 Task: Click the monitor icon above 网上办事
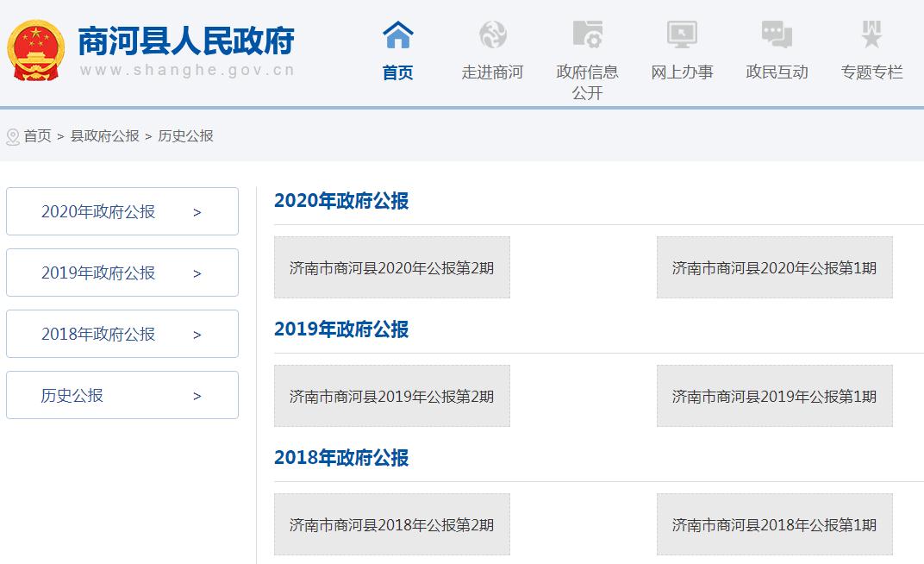pyautogui.click(x=682, y=34)
